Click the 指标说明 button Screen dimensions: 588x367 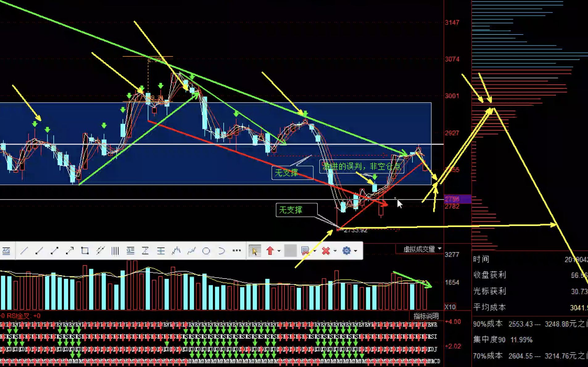(426, 316)
